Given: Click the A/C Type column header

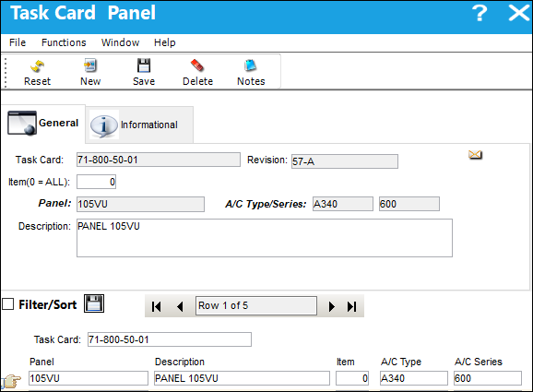Looking at the screenshot, I should [401, 362].
